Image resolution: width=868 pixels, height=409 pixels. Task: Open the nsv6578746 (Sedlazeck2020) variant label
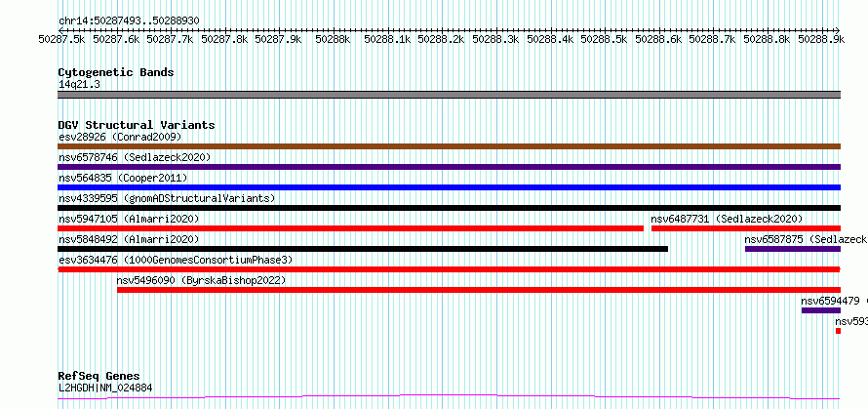[135, 157]
